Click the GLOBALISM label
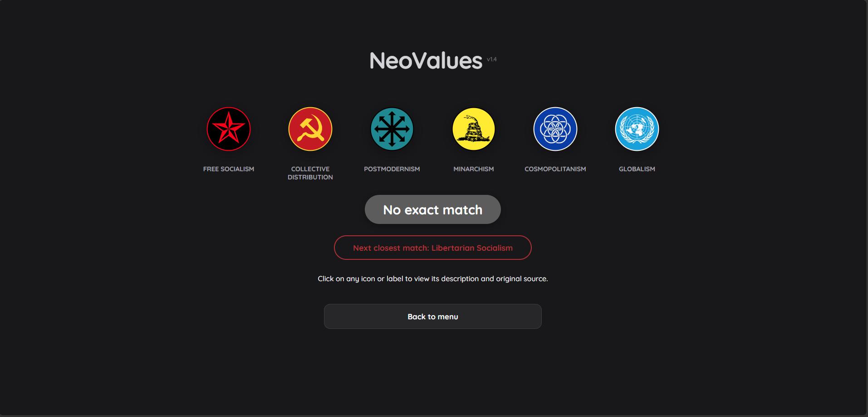The height and width of the screenshot is (417, 868). click(x=637, y=169)
